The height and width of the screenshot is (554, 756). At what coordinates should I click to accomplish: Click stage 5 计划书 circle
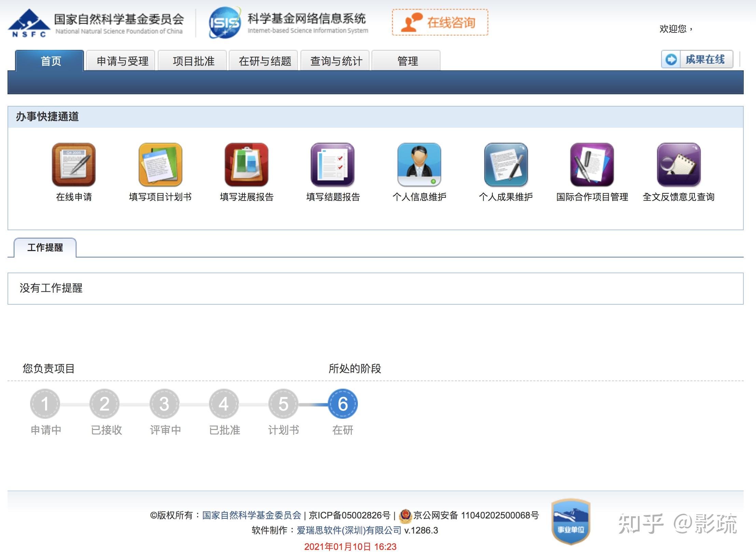(283, 404)
